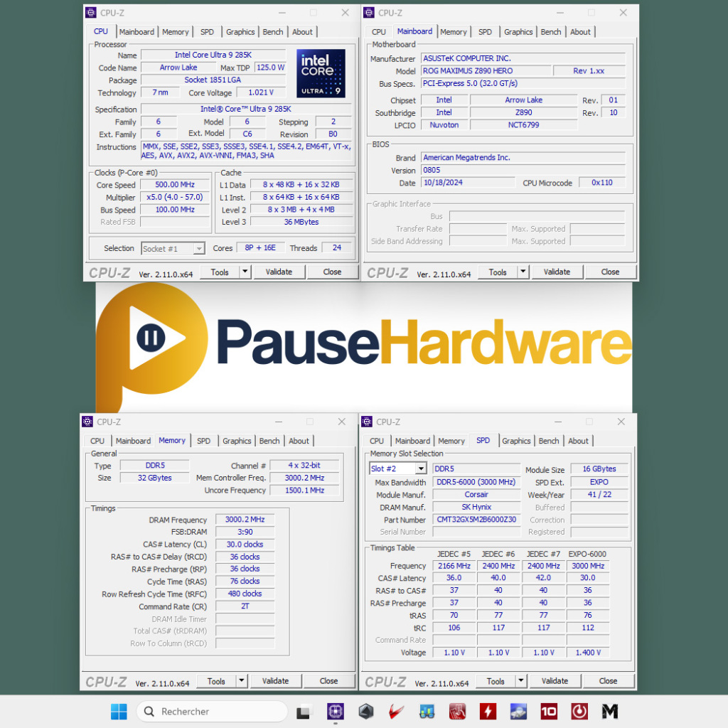Open the black 'M' app in taskbar
This screenshot has width=728, height=728.
point(610,711)
